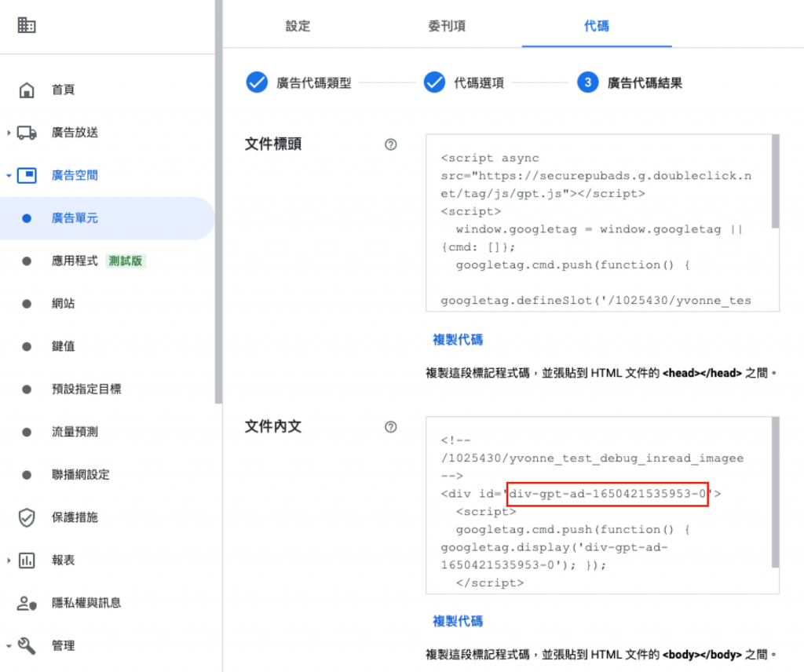Click the body paste instruction text
Viewport: 804px width, 672px height.
pos(601,655)
